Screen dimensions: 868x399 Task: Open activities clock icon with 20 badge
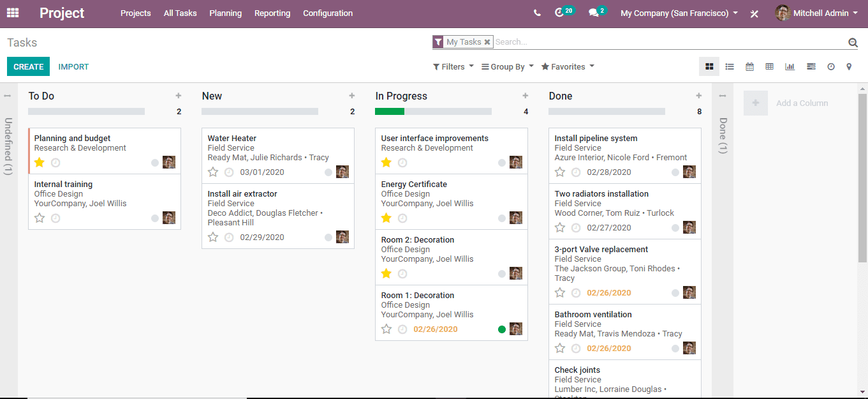[564, 11]
